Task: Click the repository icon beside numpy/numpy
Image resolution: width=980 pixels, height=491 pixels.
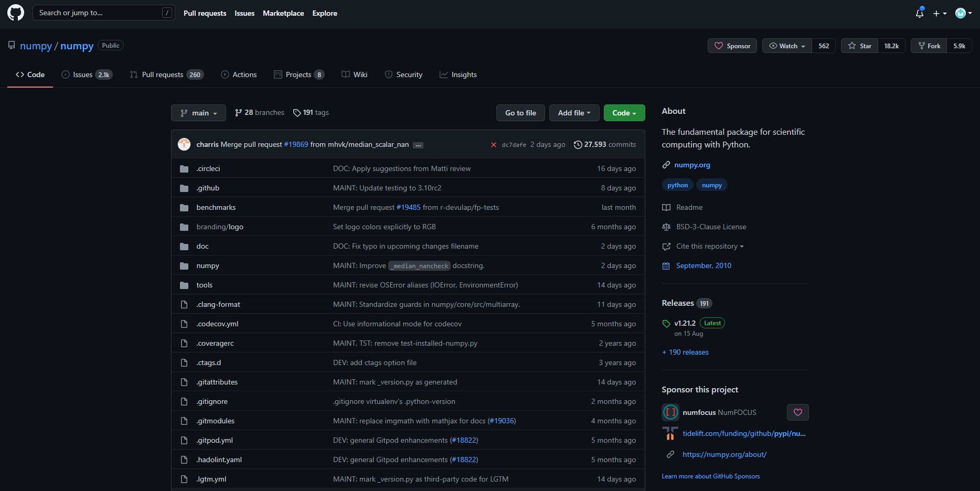Action: 12,46
